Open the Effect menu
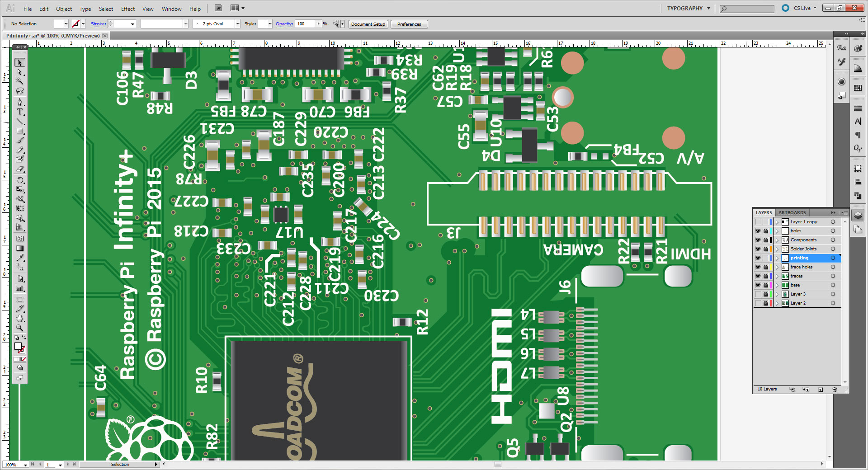The image size is (868, 470). [x=128, y=9]
